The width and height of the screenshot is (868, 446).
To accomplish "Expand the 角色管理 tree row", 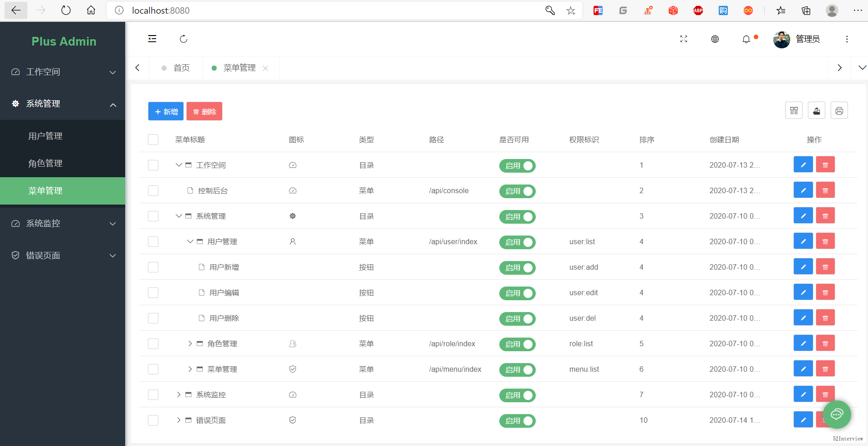I will [190, 343].
